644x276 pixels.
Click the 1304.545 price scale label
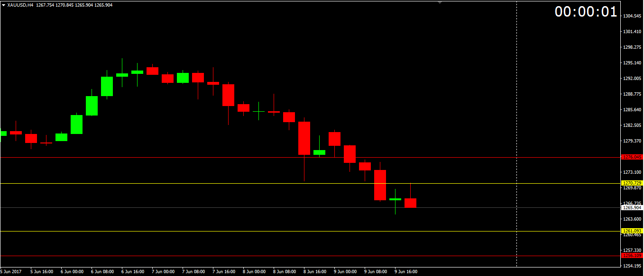tap(632, 16)
